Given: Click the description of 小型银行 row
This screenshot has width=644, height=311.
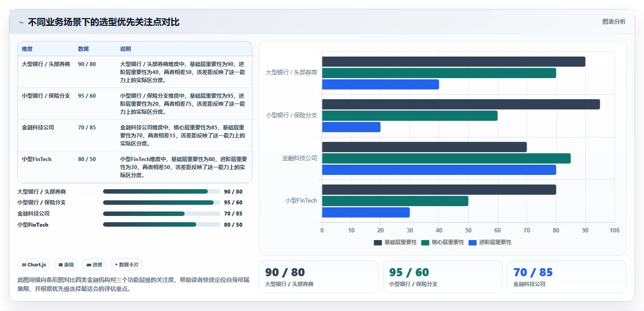Looking at the screenshot, I should coord(182,104).
